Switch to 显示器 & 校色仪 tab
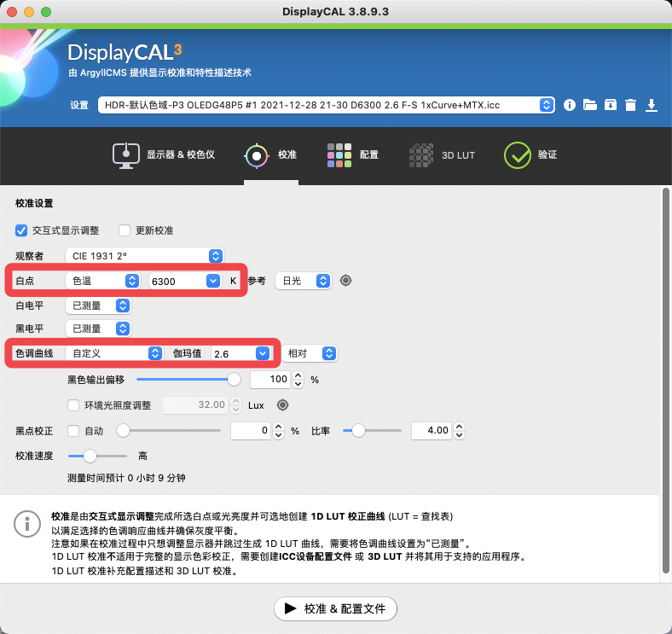This screenshot has width=672, height=634. click(x=164, y=155)
